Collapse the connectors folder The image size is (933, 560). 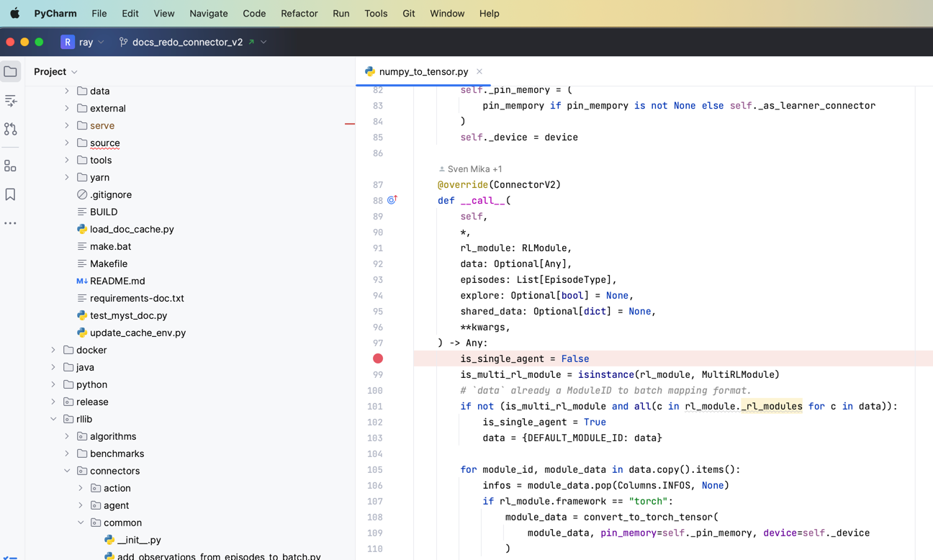pyautogui.click(x=67, y=471)
